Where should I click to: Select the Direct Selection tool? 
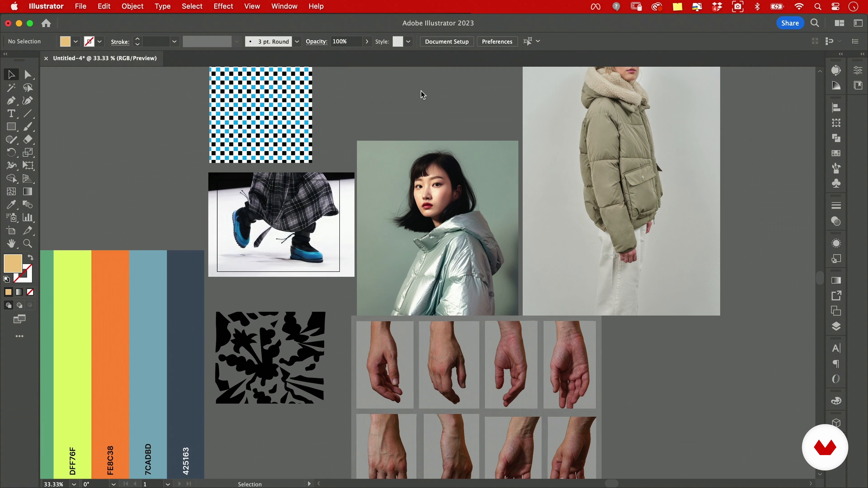pos(28,75)
